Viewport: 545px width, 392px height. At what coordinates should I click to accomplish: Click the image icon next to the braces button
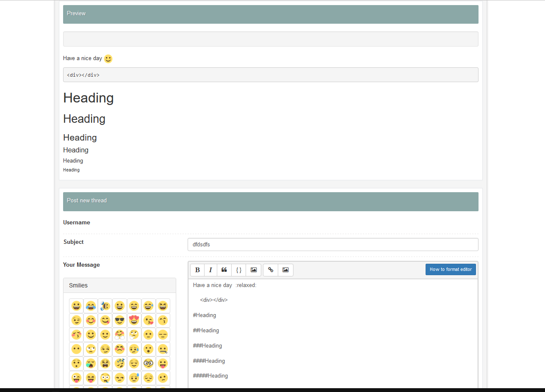coord(254,270)
